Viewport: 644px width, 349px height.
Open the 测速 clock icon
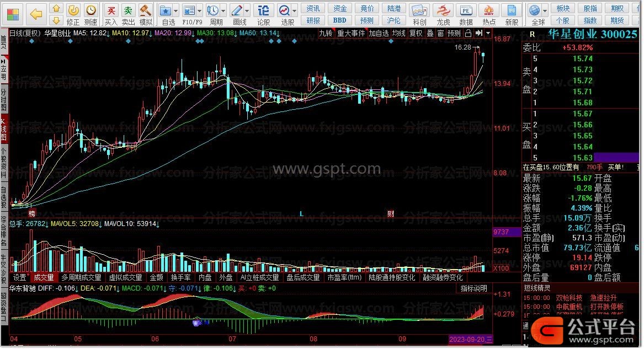pos(91,15)
